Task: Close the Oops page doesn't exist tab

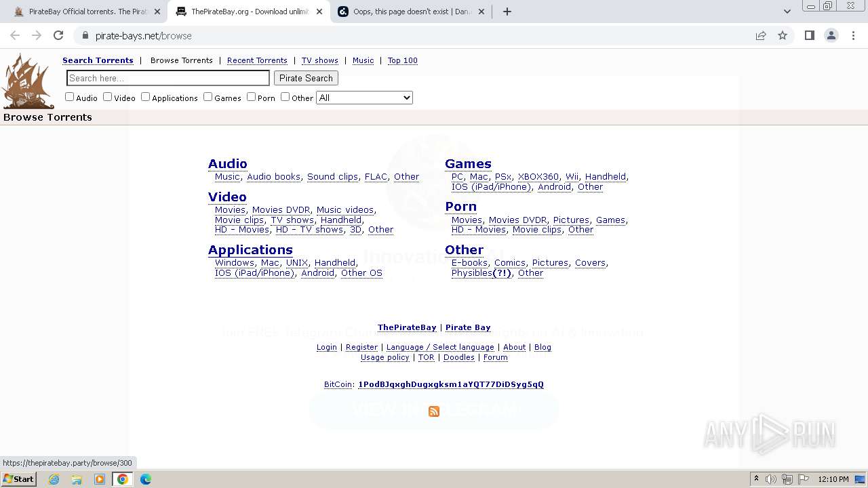Action: (482, 12)
